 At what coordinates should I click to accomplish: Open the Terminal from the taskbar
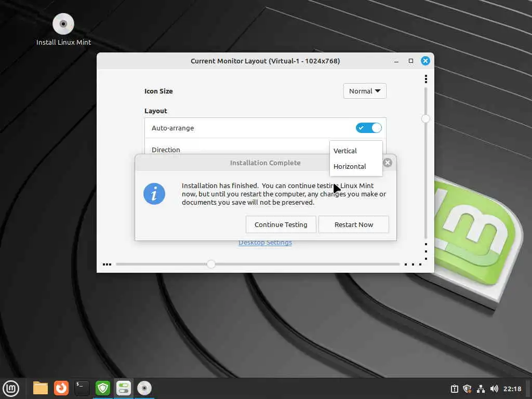[82, 388]
